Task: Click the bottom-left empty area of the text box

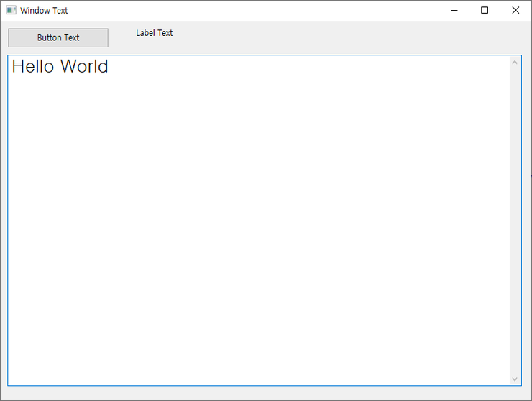Action: tap(29, 370)
